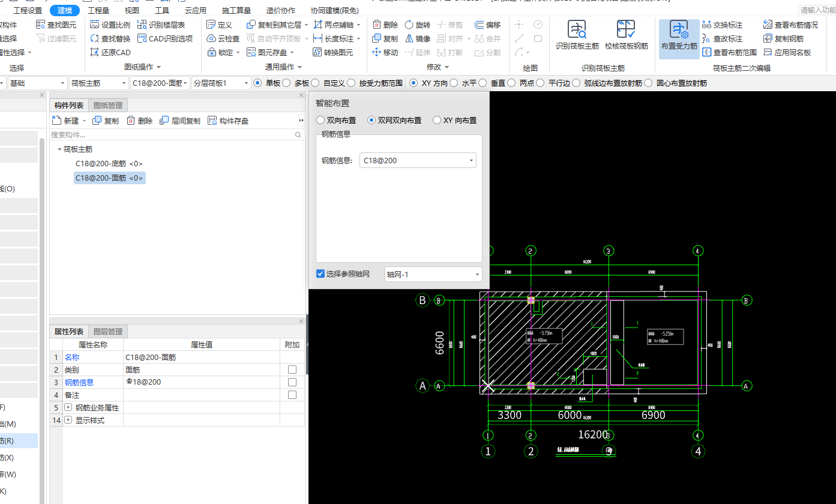Tick the 附加 checkbox for 钢筋信息 row
This screenshot has height=504, width=836.
coord(292,382)
